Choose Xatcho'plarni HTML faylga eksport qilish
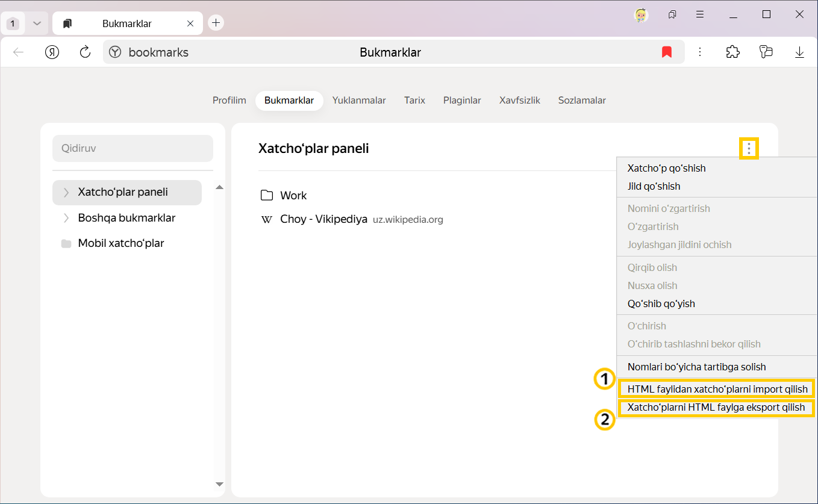Viewport: 818px width, 504px height. pos(716,408)
